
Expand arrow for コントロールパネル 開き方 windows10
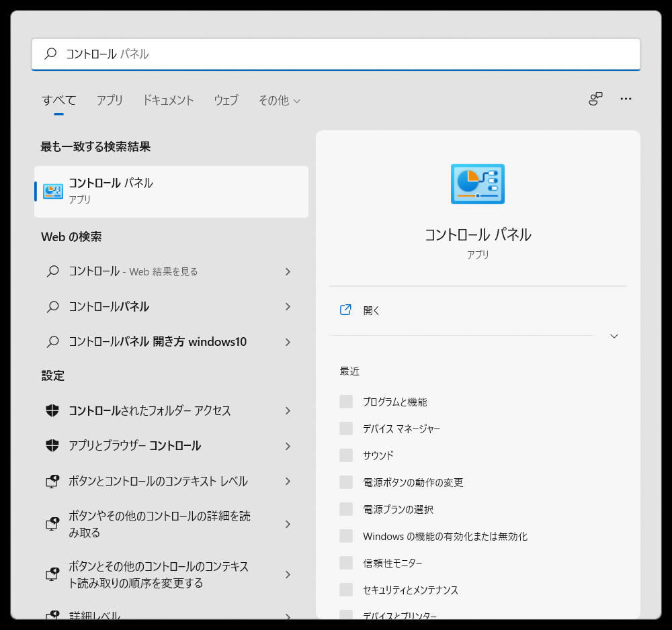(x=288, y=342)
